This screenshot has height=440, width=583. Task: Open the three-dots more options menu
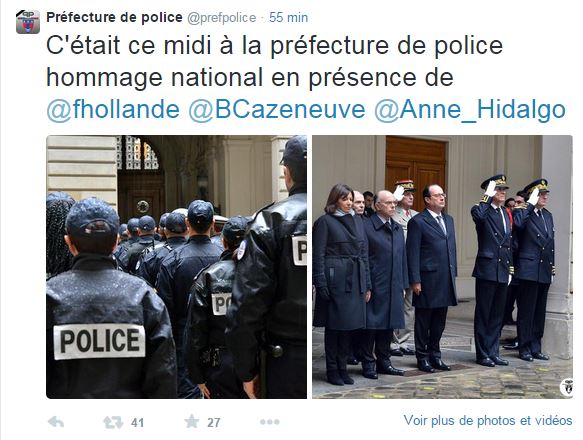(270, 422)
